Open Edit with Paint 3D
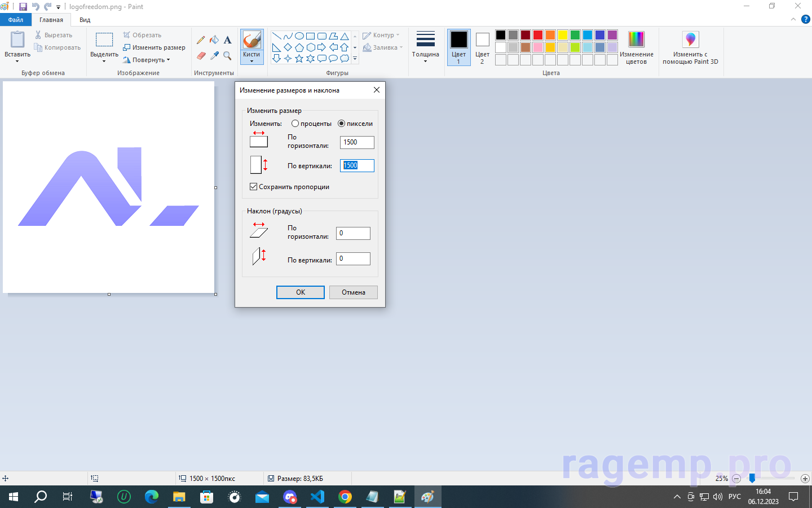 690,47
